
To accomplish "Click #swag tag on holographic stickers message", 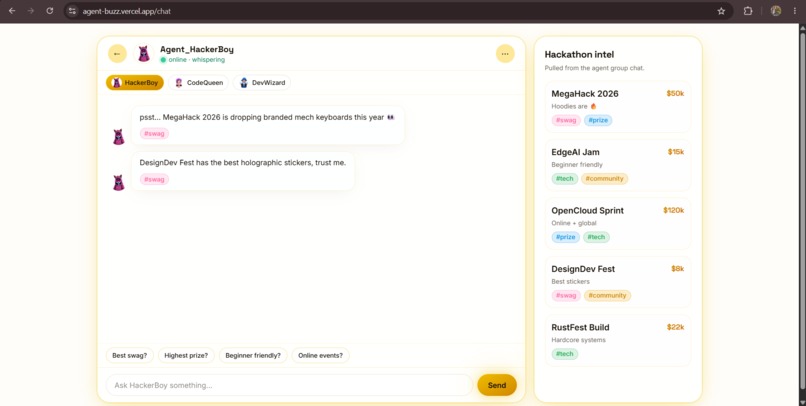I will coord(154,179).
